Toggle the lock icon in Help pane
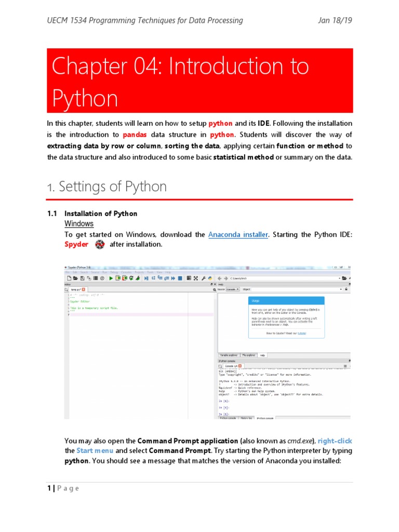This screenshot has height=532, width=399. pyautogui.click(x=346, y=289)
